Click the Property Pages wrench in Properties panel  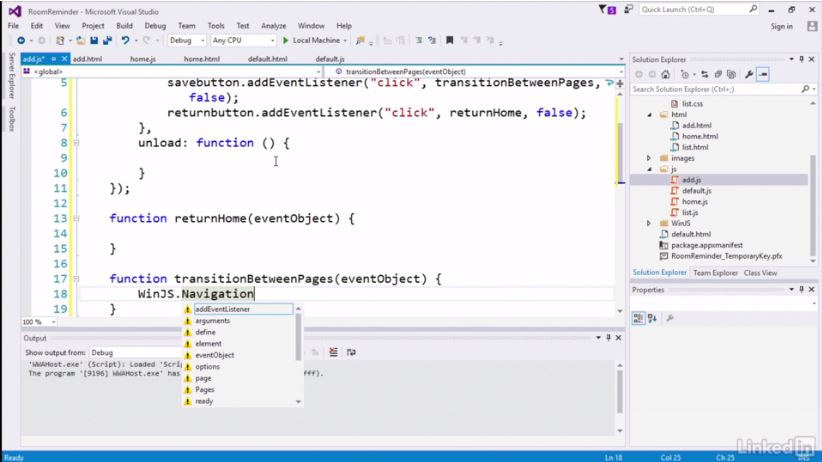pyautogui.click(x=670, y=318)
